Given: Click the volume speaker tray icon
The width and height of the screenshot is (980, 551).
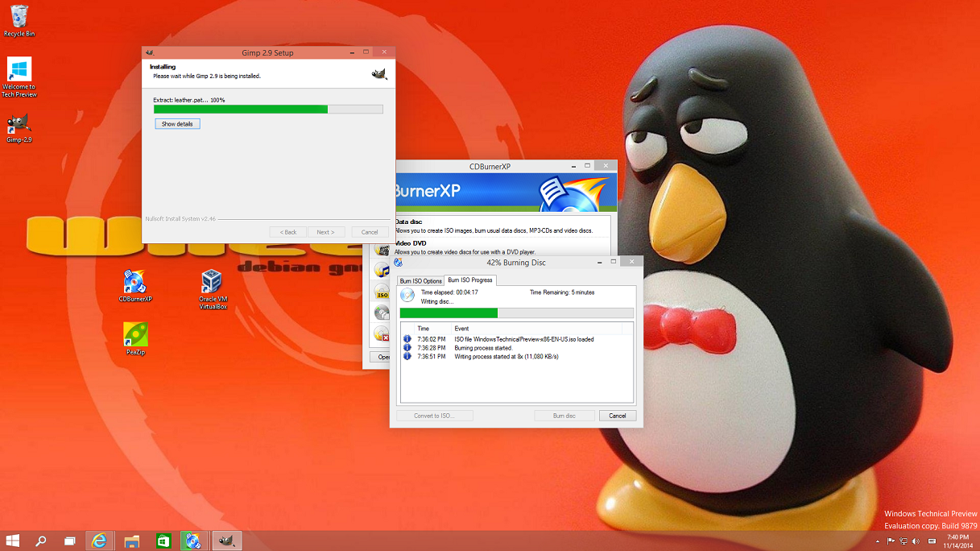Looking at the screenshot, I should point(916,541).
